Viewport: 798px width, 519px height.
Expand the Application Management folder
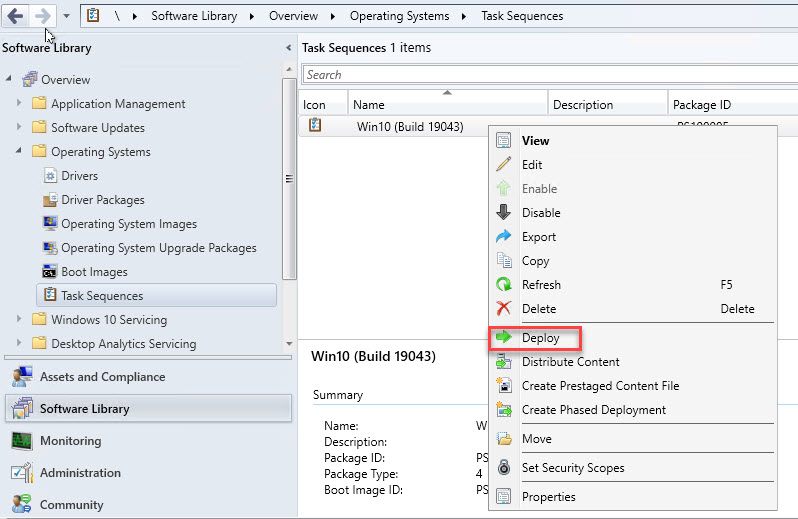(x=19, y=104)
